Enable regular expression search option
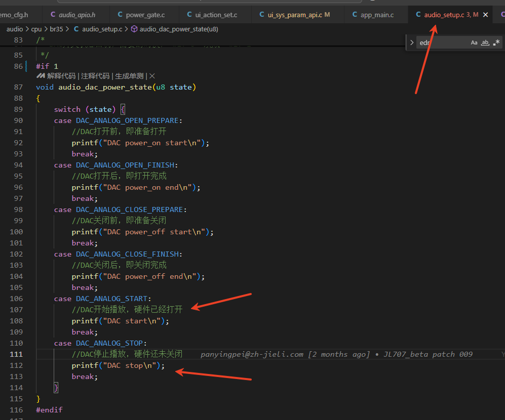This screenshot has width=505, height=420. click(496, 43)
